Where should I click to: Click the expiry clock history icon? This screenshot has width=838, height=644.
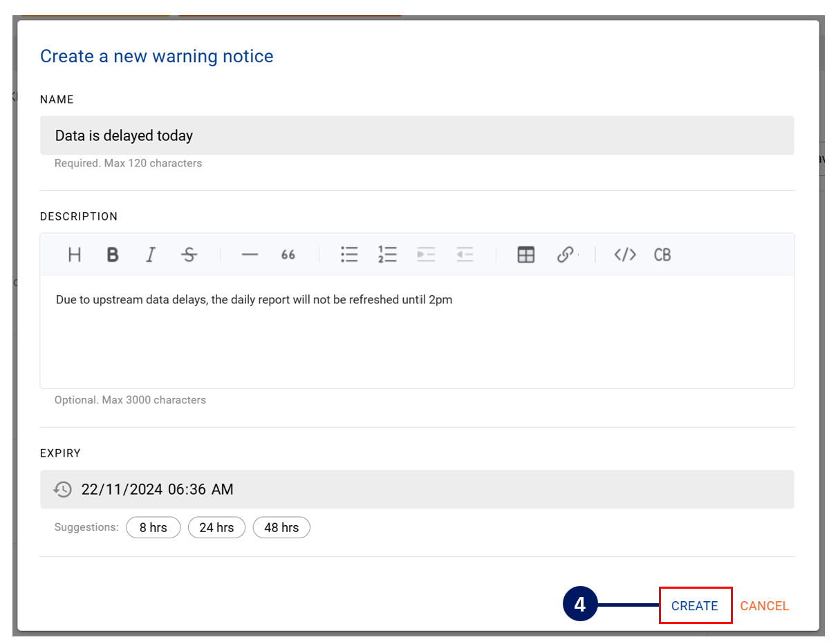[63, 489]
